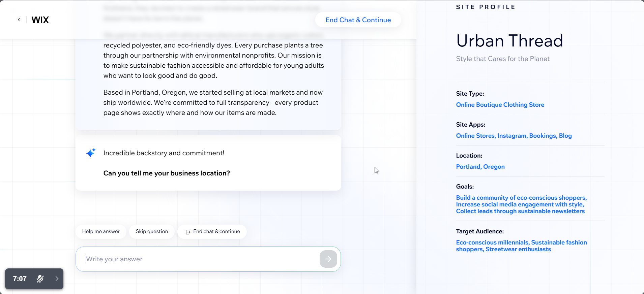Click the Help me answer chip
This screenshot has width=644, height=294.
[x=101, y=231]
